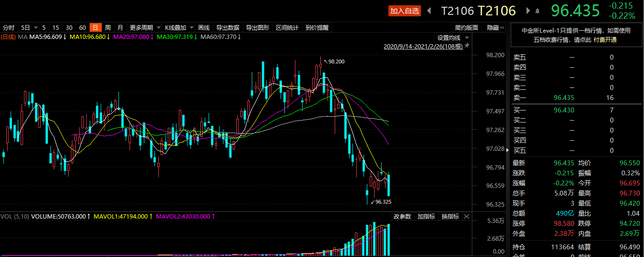Click the 画线 drawing tool button
Viewport: 644px width, 257px height.
tap(204, 27)
